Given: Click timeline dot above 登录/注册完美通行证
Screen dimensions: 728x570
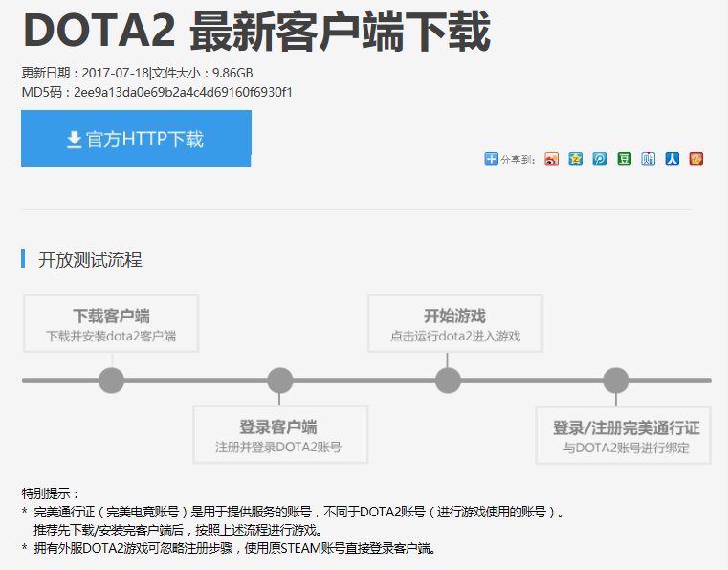Looking at the screenshot, I should [616, 380].
